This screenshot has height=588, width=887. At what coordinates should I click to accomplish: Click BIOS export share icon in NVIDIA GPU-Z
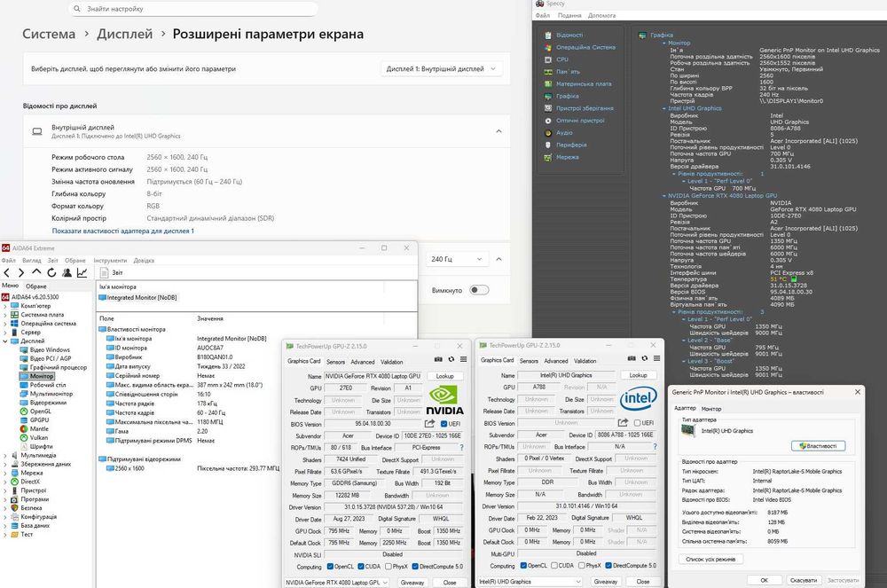[x=430, y=423]
